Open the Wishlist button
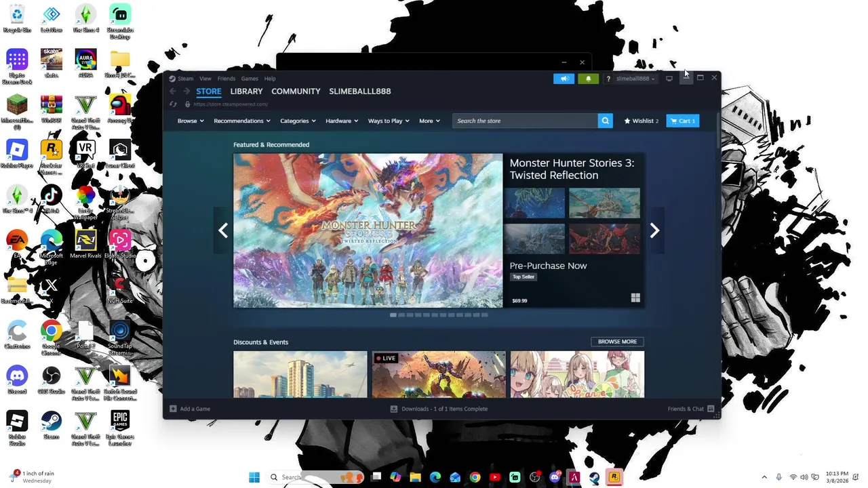Screen dimensions: 868x488 641,121
